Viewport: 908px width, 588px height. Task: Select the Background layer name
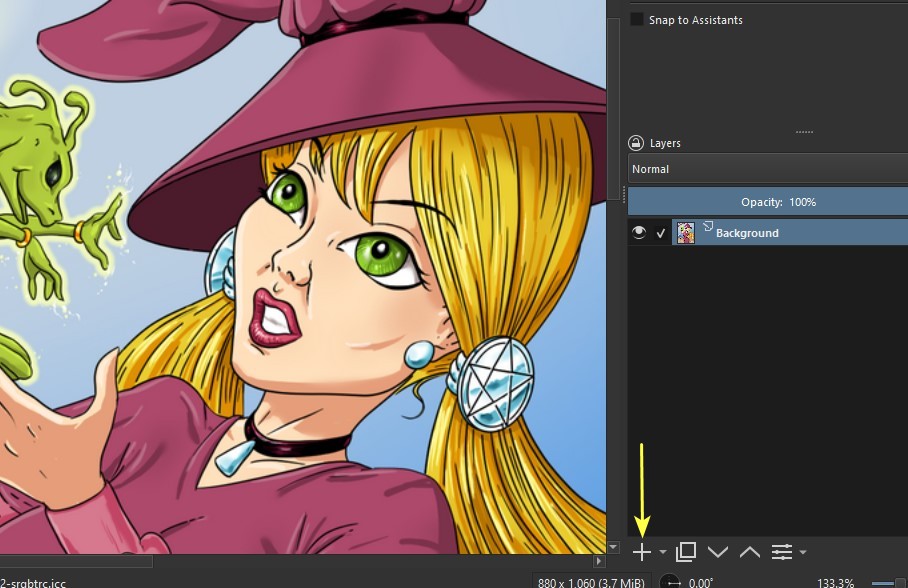(747, 233)
